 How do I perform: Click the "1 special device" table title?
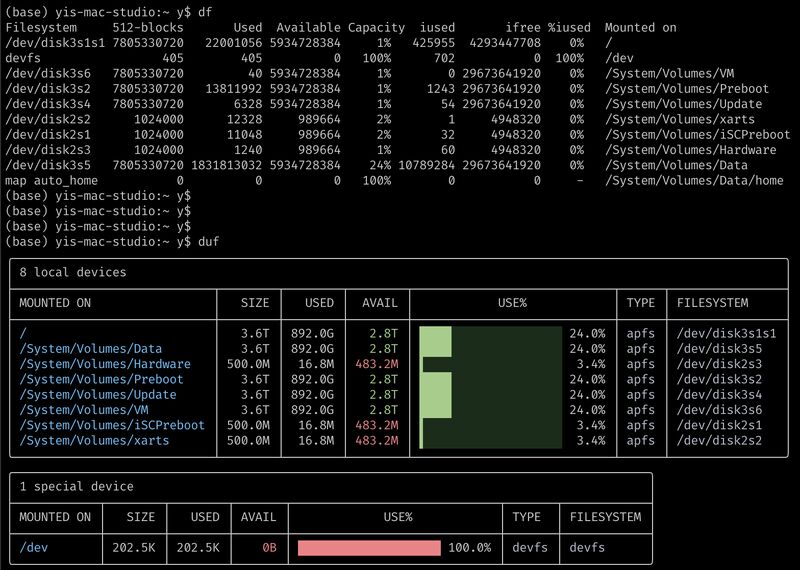77,486
